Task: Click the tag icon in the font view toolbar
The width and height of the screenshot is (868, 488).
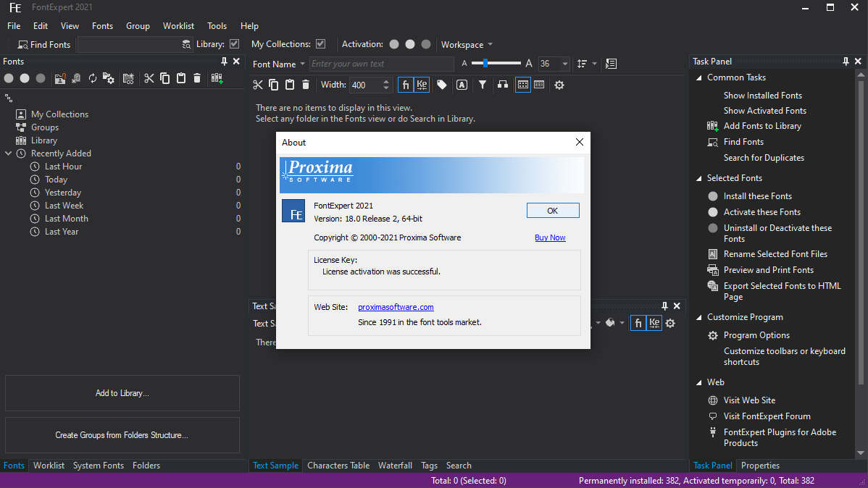Action: pos(442,85)
